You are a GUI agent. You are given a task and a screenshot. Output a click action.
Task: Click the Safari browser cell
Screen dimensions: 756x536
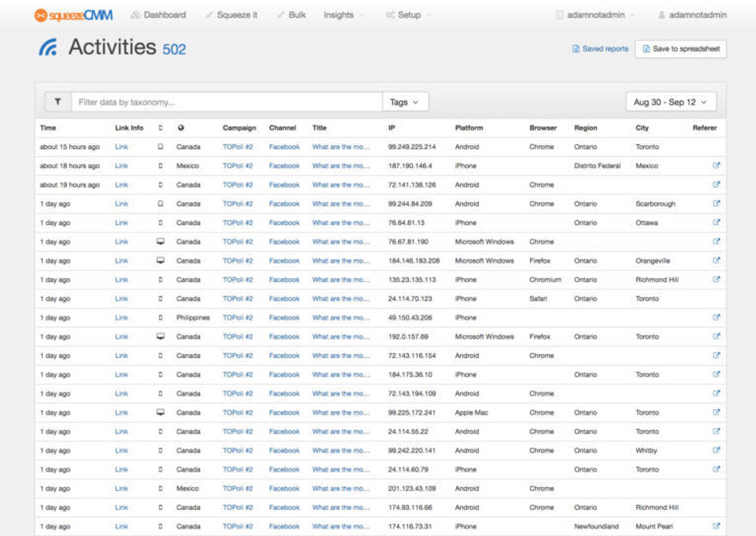click(x=538, y=299)
